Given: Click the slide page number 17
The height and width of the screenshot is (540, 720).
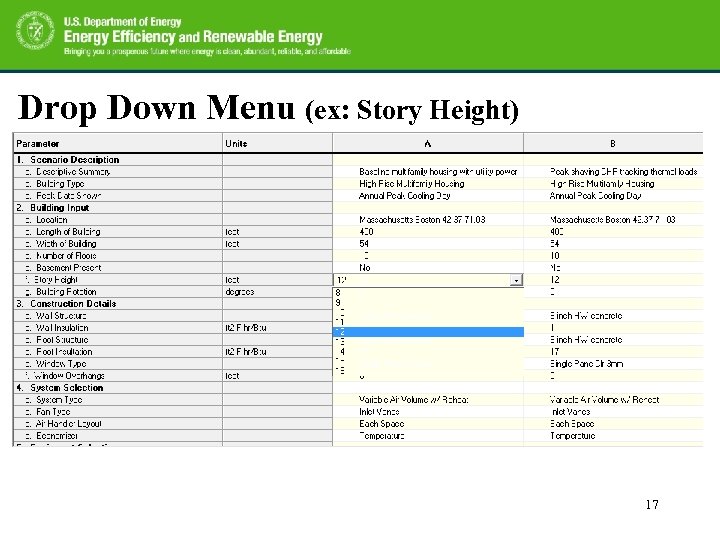Looking at the screenshot, I should click(652, 505).
